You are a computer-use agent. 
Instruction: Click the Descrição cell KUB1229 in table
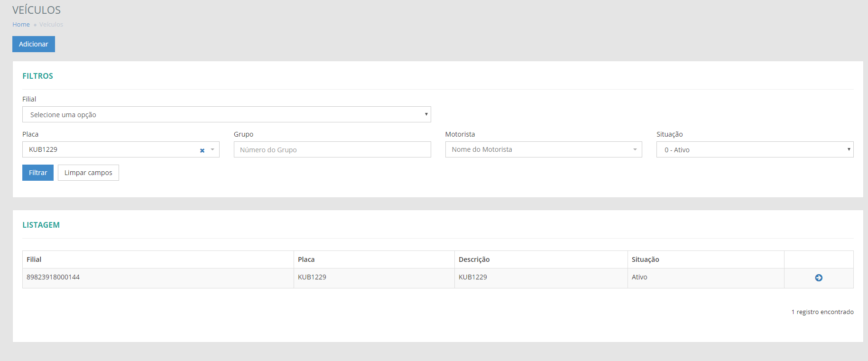point(473,278)
